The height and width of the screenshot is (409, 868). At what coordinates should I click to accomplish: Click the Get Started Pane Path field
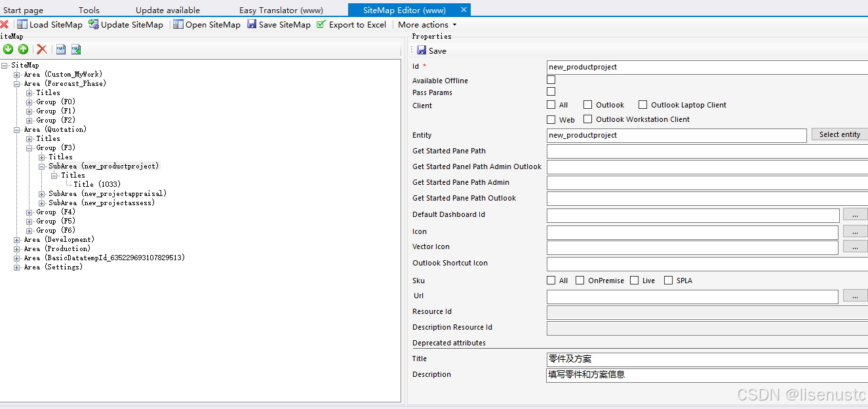(x=707, y=151)
